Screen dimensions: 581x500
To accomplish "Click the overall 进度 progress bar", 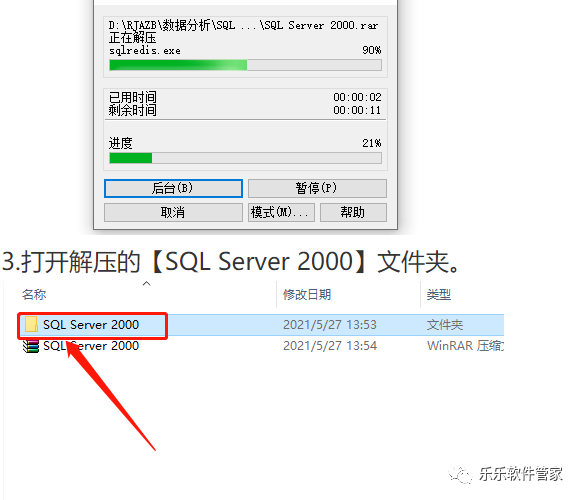I will click(x=245, y=158).
